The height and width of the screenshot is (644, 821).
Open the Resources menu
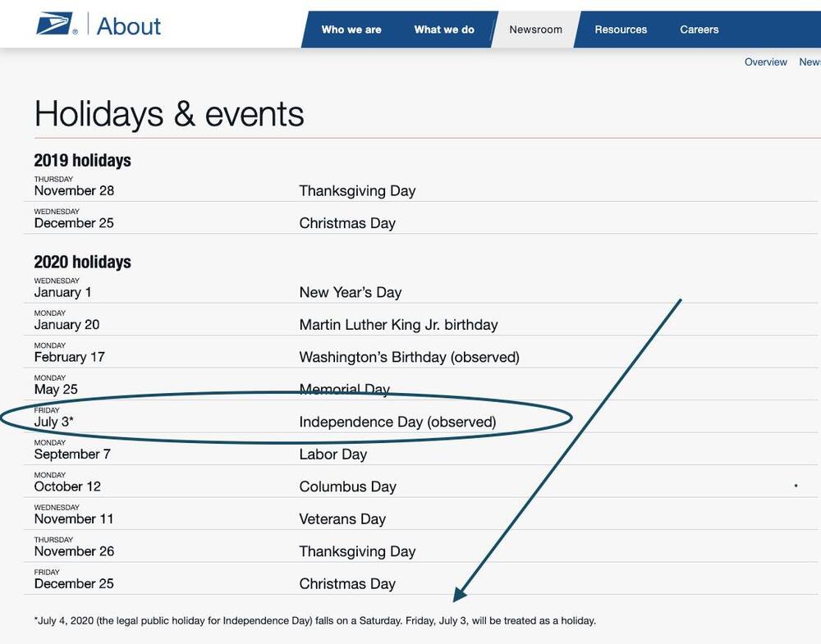(621, 30)
